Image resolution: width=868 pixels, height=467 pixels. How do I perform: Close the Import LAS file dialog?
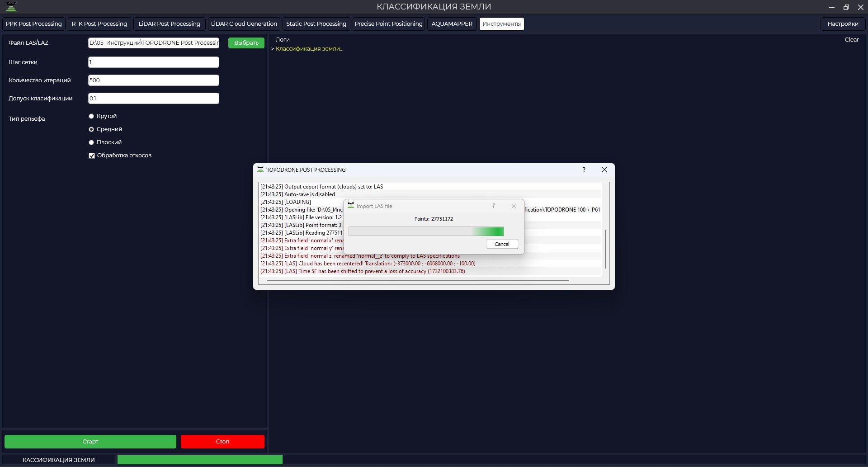coord(514,206)
